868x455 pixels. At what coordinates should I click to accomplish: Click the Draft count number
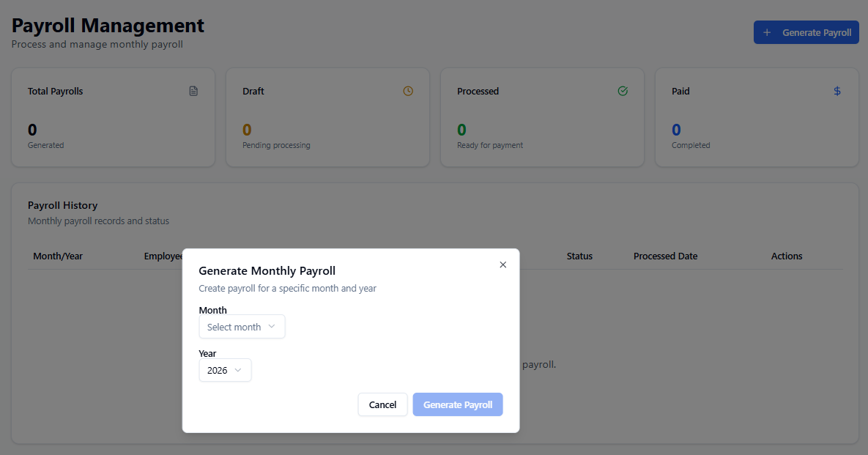coord(247,130)
